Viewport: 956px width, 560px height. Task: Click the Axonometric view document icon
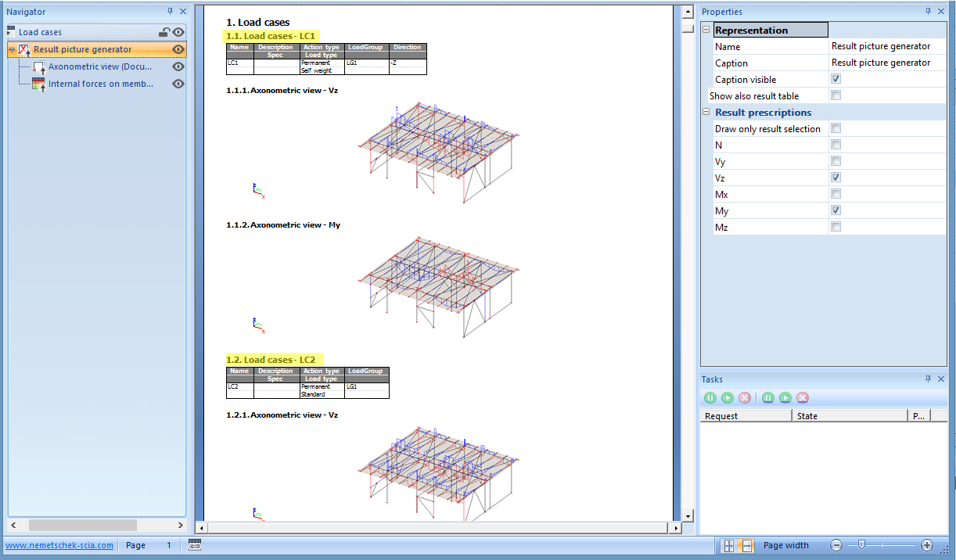[39, 67]
